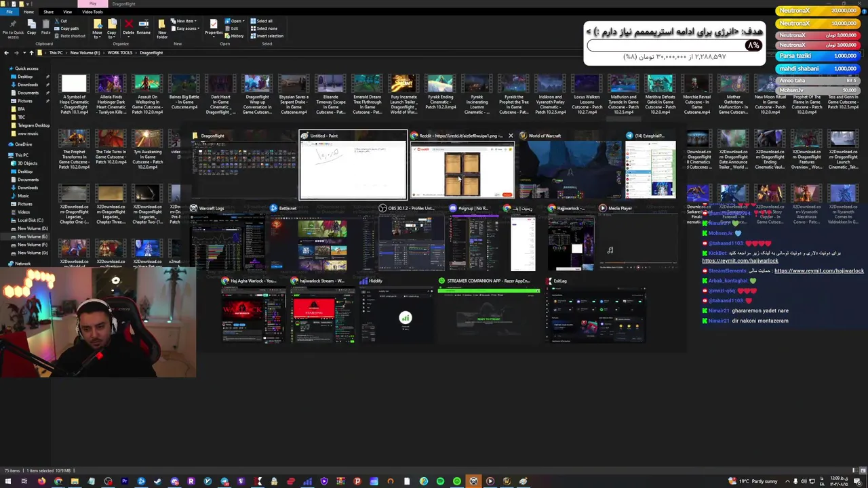The width and height of the screenshot is (868, 488).
Task: Go forward with the Explorer forward arrow
Action: 16,53
